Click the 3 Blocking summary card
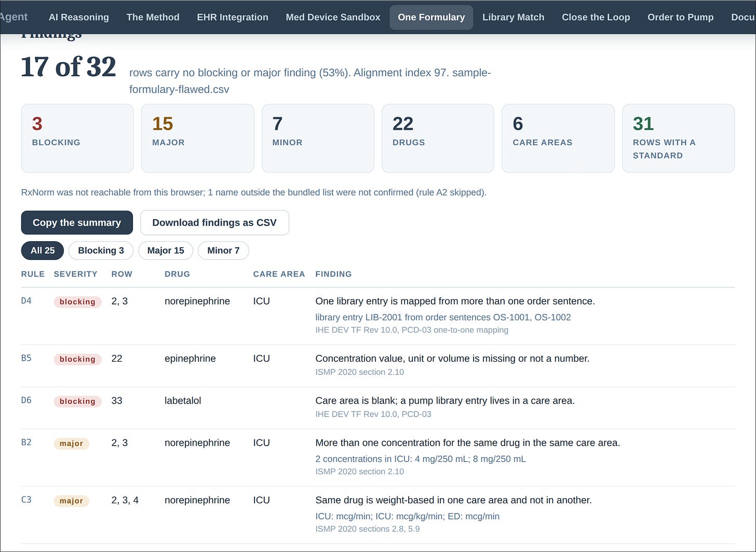Viewport: 756px width, 552px height. tap(77, 138)
